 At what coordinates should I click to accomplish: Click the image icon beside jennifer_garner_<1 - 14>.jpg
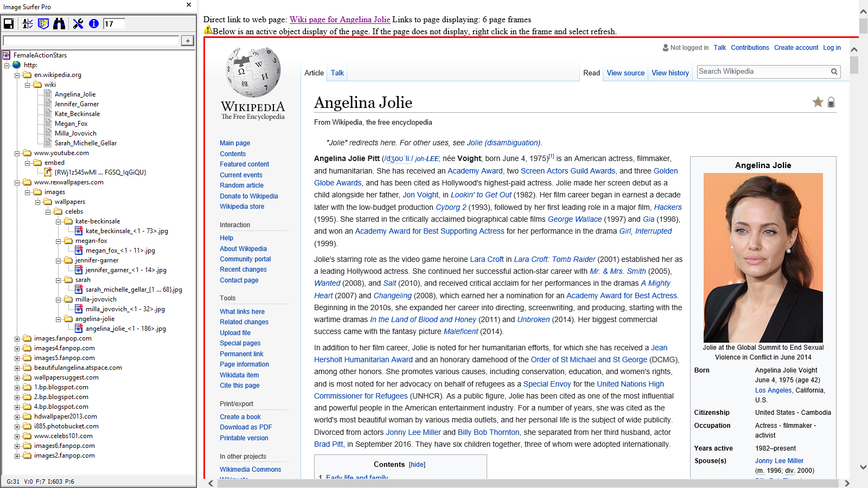pyautogui.click(x=79, y=270)
